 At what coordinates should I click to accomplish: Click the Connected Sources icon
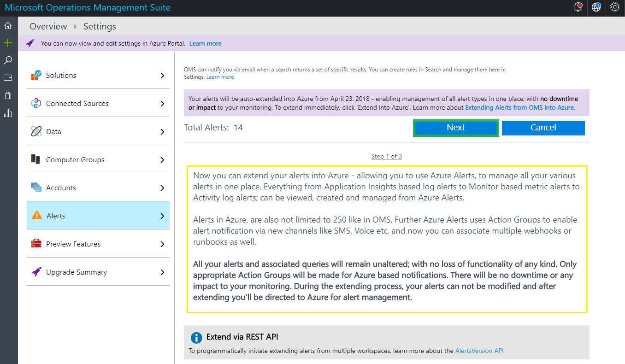pyautogui.click(x=36, y=103)
